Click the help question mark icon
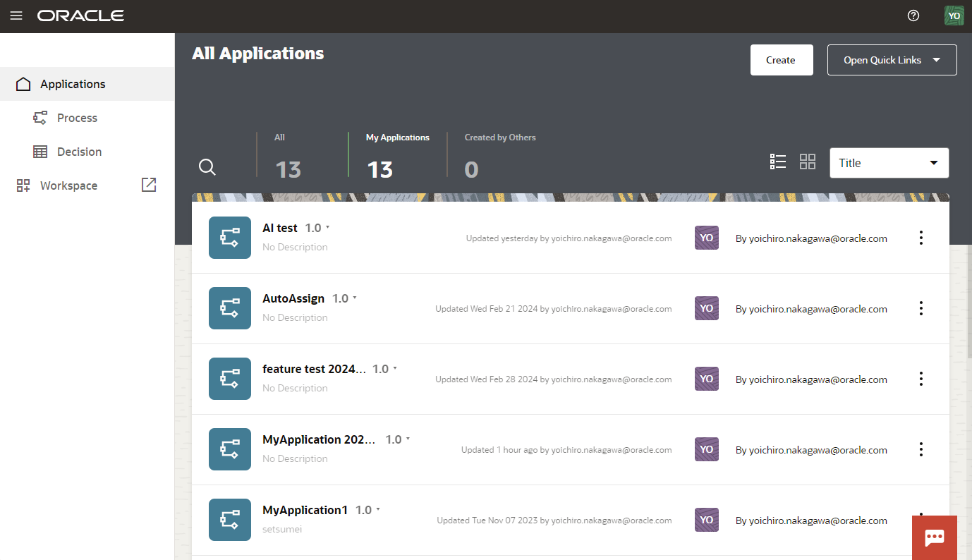Viewport: 972px width, 560px height. (913, 16)
